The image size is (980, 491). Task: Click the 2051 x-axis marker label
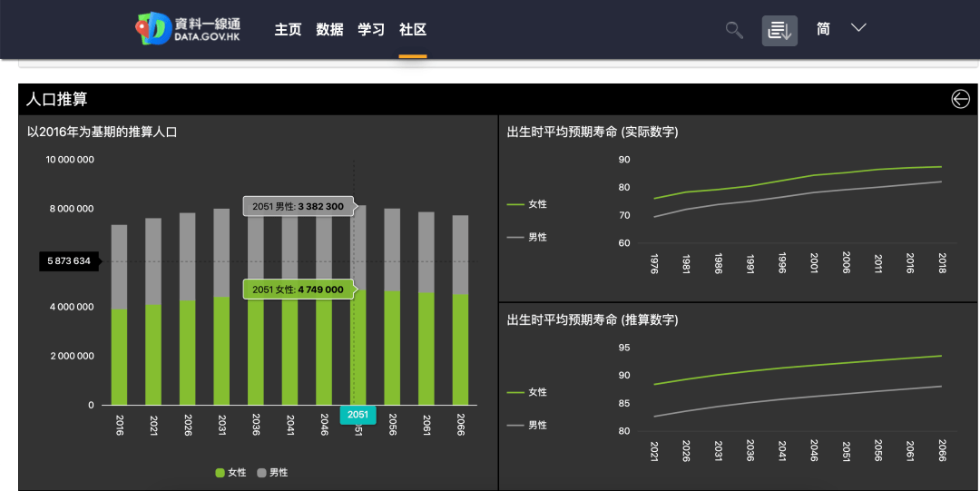click(358, 415)
